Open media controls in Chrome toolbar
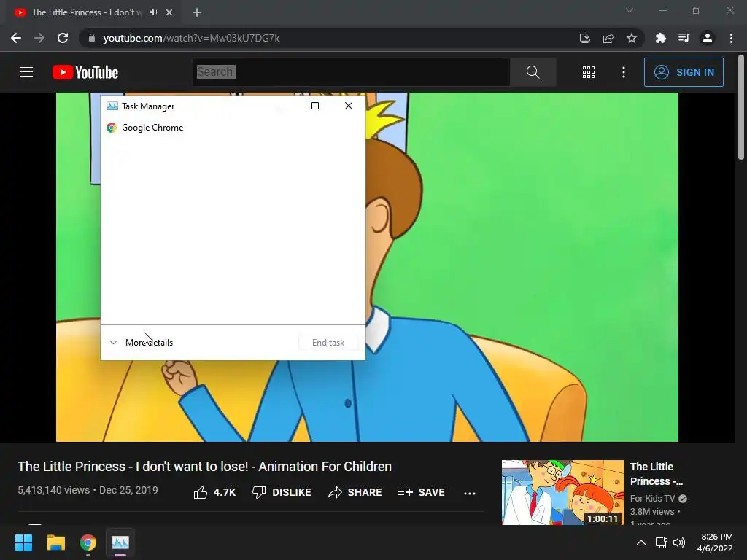747x560 pixels. [684, 38]
